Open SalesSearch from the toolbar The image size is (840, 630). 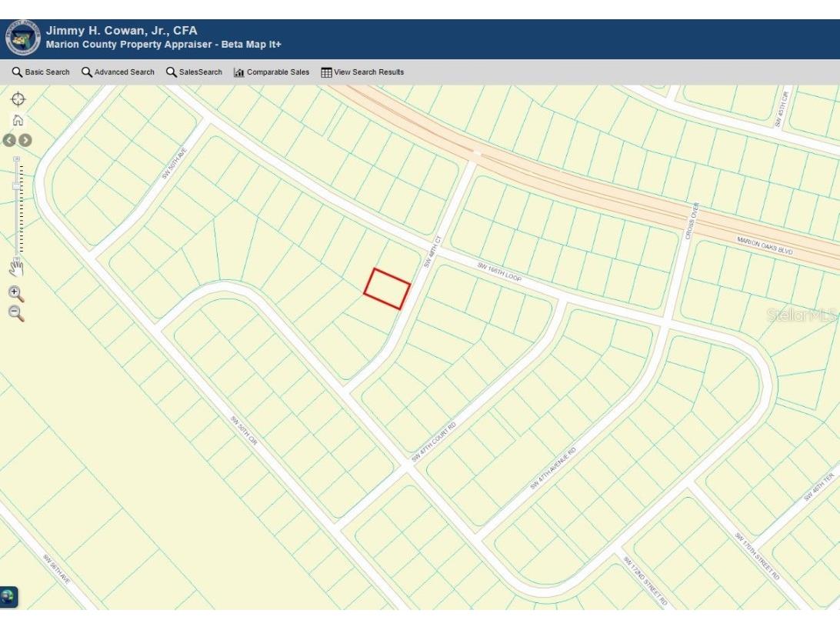[194, 72]
